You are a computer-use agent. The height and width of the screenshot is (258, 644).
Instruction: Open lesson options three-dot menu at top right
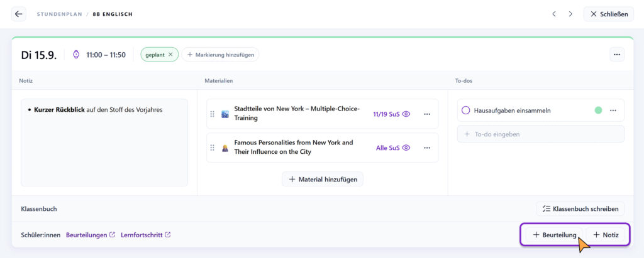tap(617, 55)
